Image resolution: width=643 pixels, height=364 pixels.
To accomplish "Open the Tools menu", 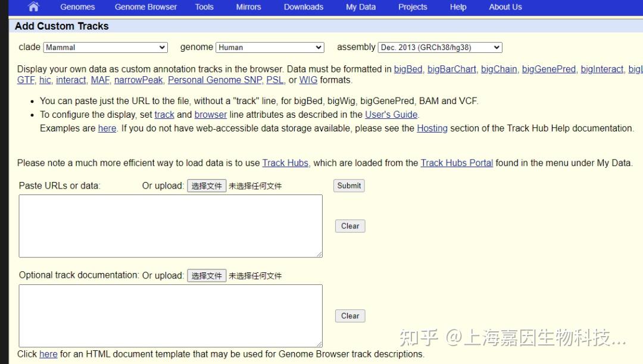I will 204,7.
